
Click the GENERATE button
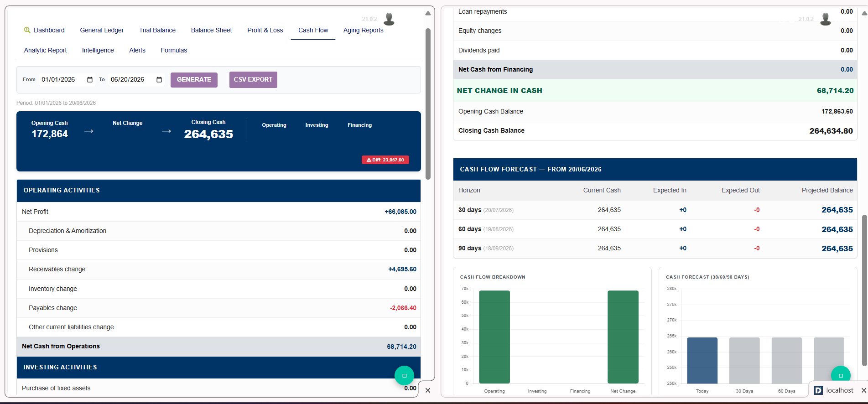coord(194,80)
